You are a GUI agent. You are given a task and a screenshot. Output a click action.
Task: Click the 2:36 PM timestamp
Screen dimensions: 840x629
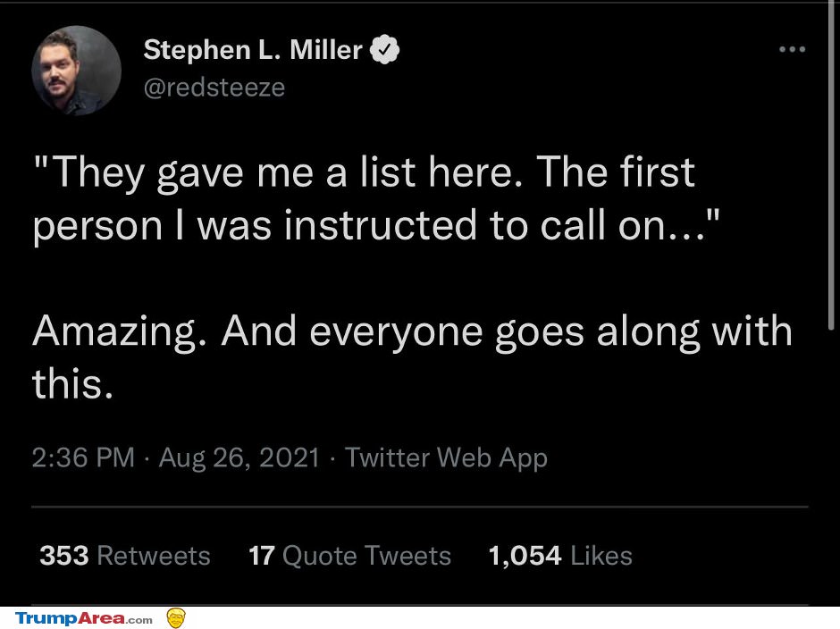point(83,457)
